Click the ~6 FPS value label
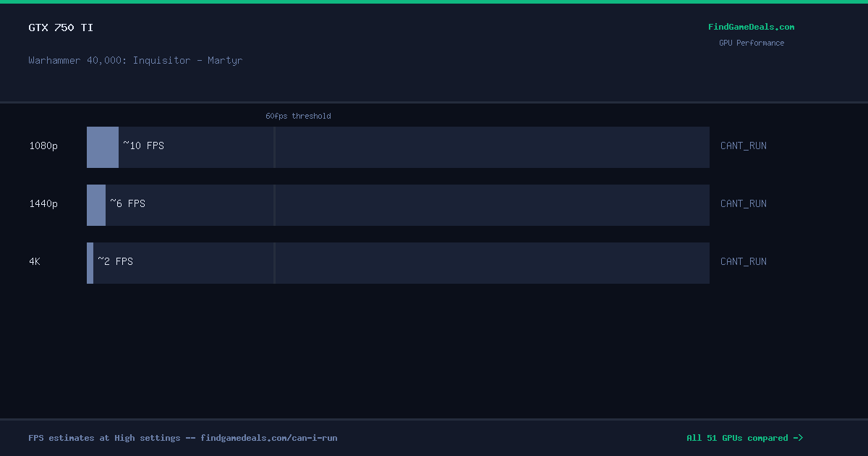Image resolution: width=868 pixels, height=456 pixels. [x=127, y=203]
